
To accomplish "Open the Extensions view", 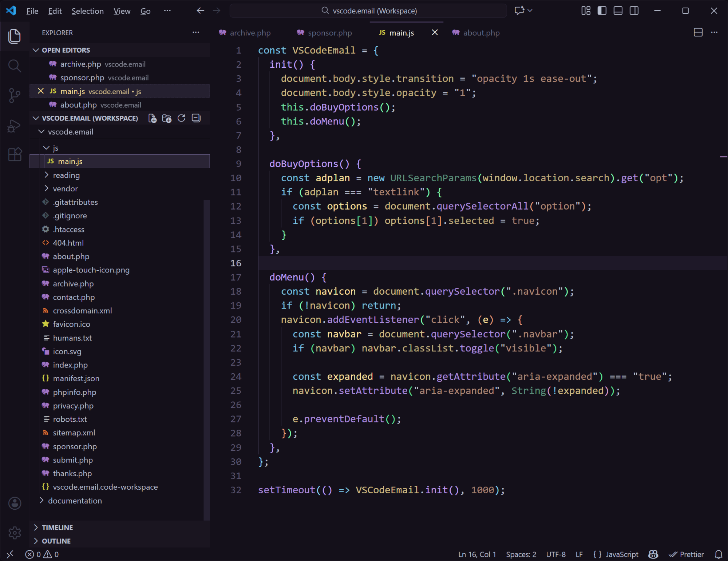I will tap(15, 154).
